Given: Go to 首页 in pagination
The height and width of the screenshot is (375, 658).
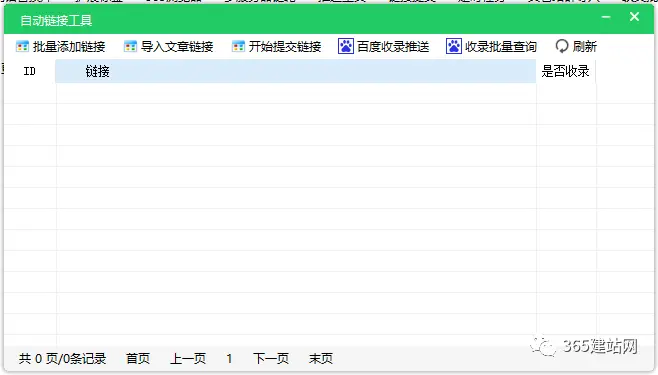Looking at the screenshot, I should (138, 359).
